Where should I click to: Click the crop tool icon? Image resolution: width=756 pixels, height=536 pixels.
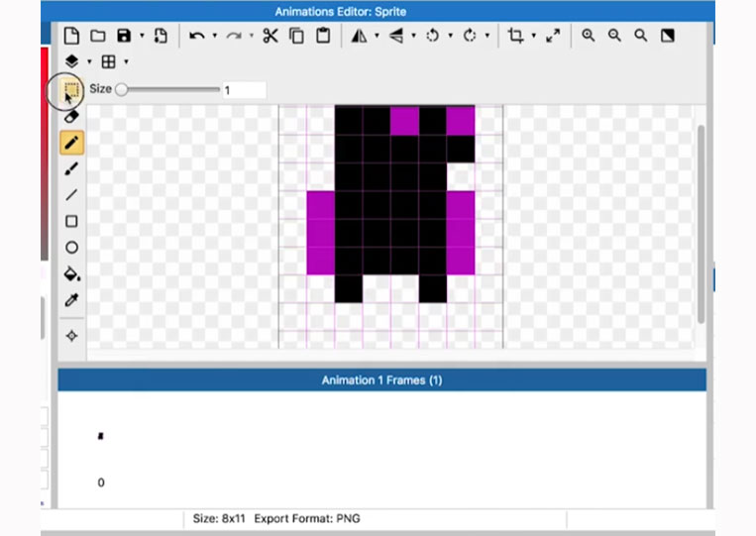[515, 36]
